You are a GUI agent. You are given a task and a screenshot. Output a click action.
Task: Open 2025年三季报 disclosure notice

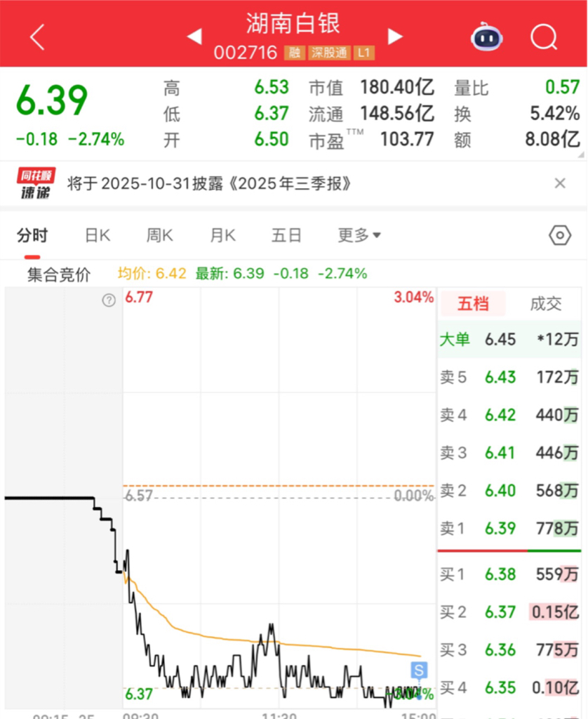click(209, 183)
